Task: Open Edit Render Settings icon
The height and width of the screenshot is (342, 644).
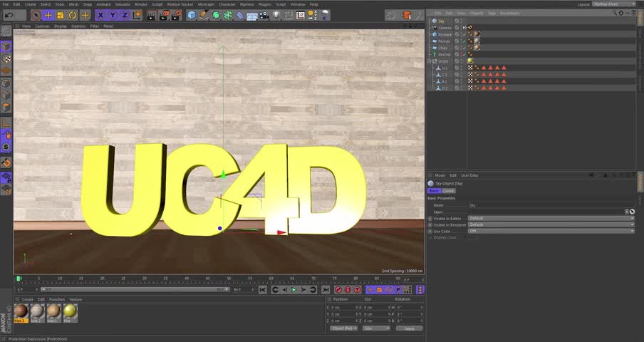Action: click(x=176, y=16)
